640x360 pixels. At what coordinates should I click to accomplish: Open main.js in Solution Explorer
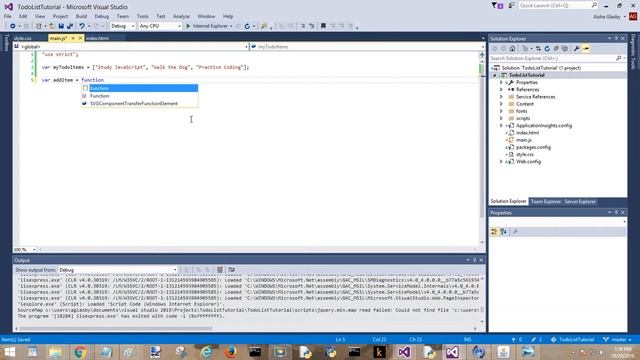(523, 140)
